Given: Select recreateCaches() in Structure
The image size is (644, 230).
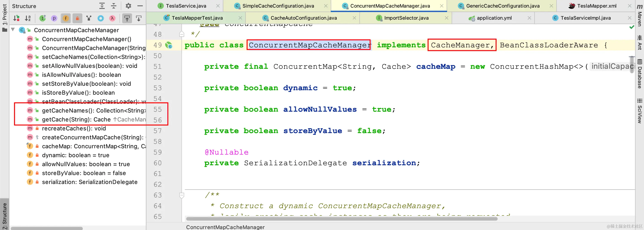Looking at the screenshot, I should 74,128.
